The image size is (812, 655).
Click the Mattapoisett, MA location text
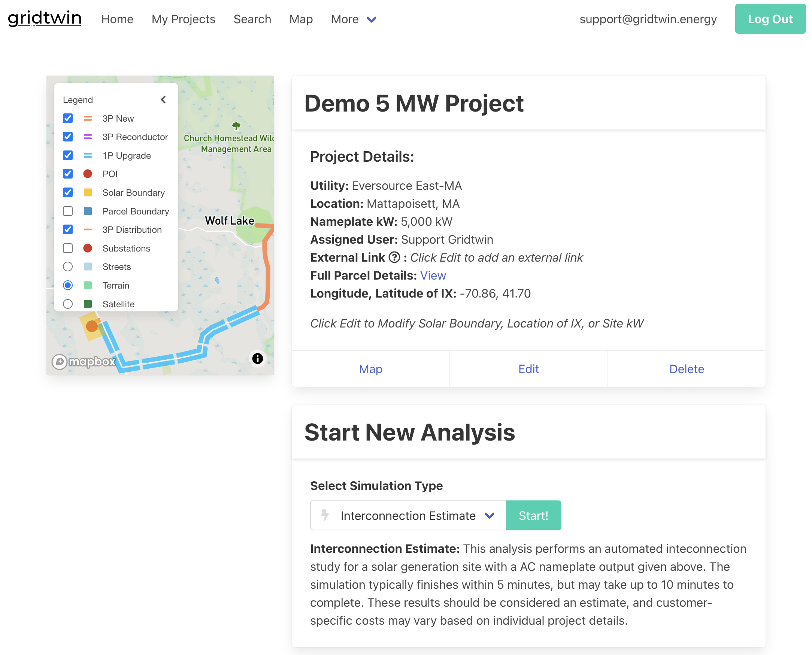tap(413, 204)
